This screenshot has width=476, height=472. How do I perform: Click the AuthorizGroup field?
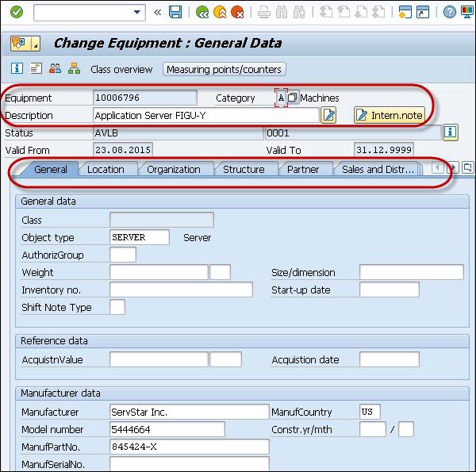123,255
